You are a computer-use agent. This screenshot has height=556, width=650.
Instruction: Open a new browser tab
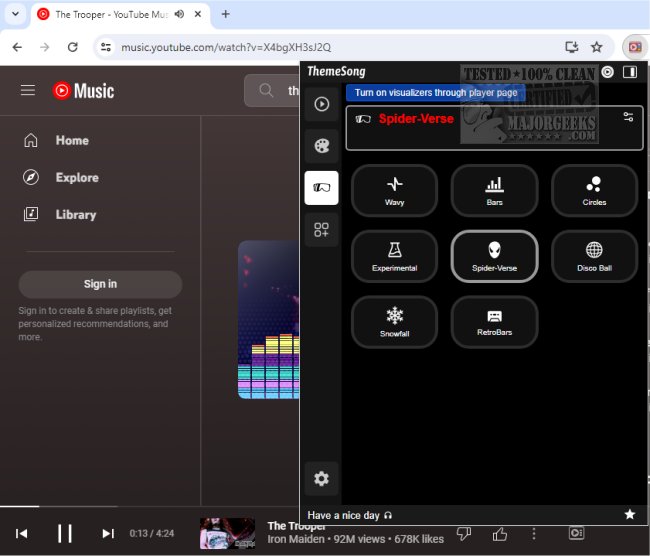pos(226,14)
